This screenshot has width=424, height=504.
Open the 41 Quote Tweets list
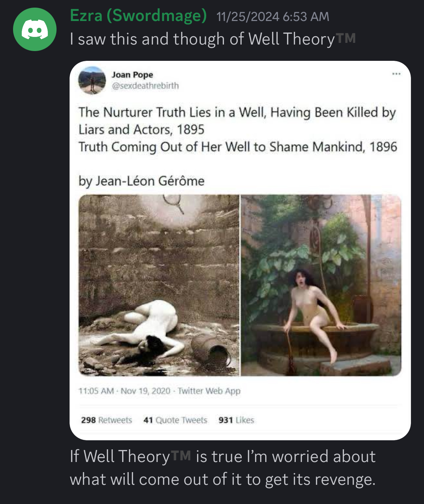[175, 420]
